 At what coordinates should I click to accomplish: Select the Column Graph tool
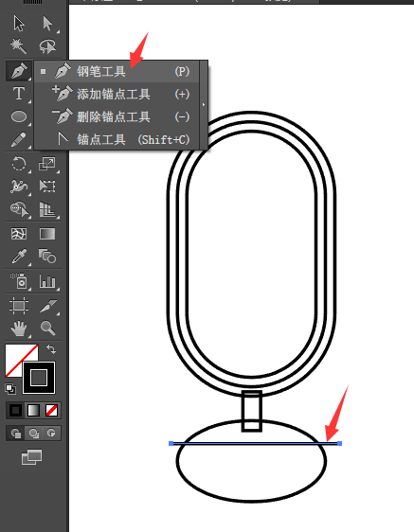(x=47, y=281)
